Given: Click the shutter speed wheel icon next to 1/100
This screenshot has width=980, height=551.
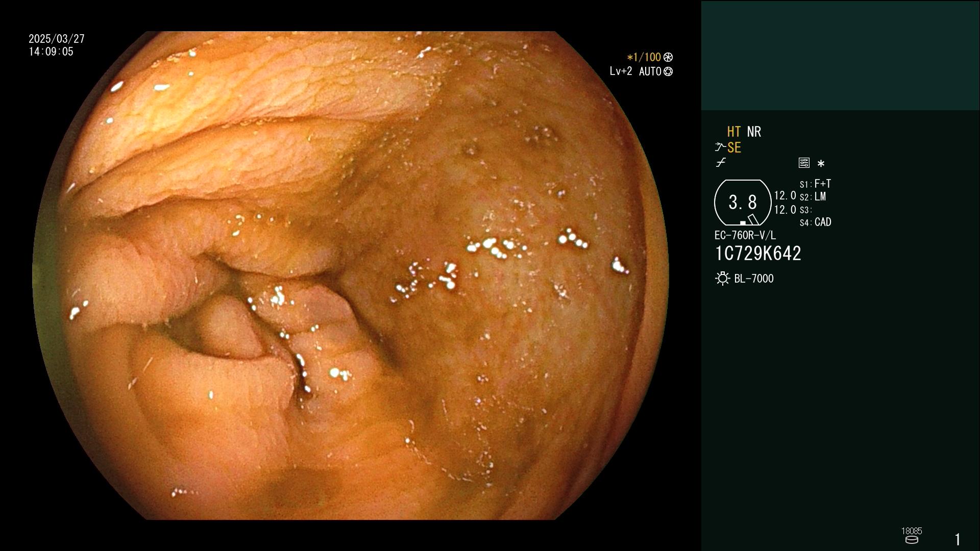Looking at the screenshot, I should point(668,57).
